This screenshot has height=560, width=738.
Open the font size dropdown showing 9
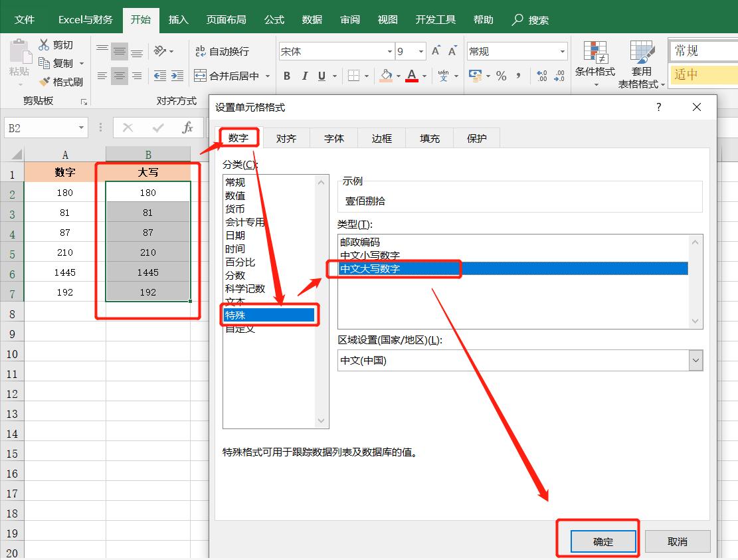[x=420, y=51]
